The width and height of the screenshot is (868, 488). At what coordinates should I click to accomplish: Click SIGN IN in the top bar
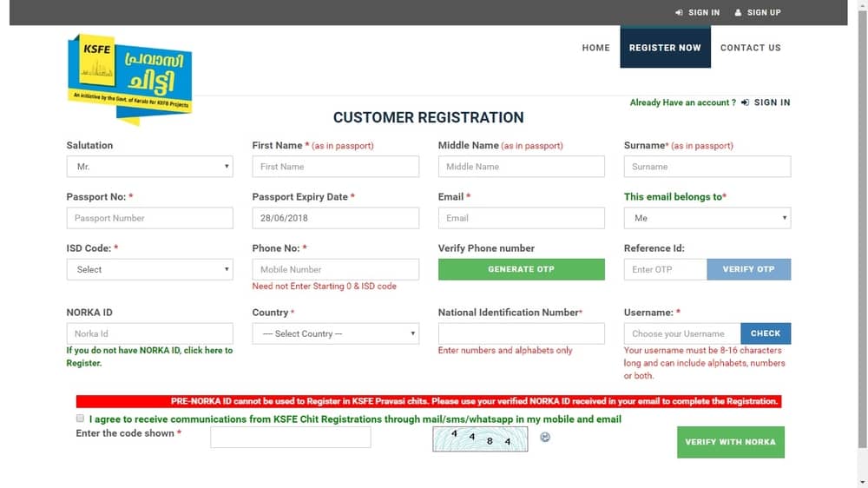(697, 12)
